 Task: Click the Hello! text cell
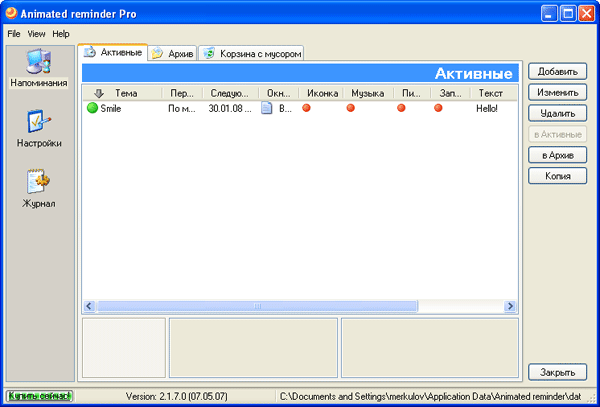click(487, 109)
